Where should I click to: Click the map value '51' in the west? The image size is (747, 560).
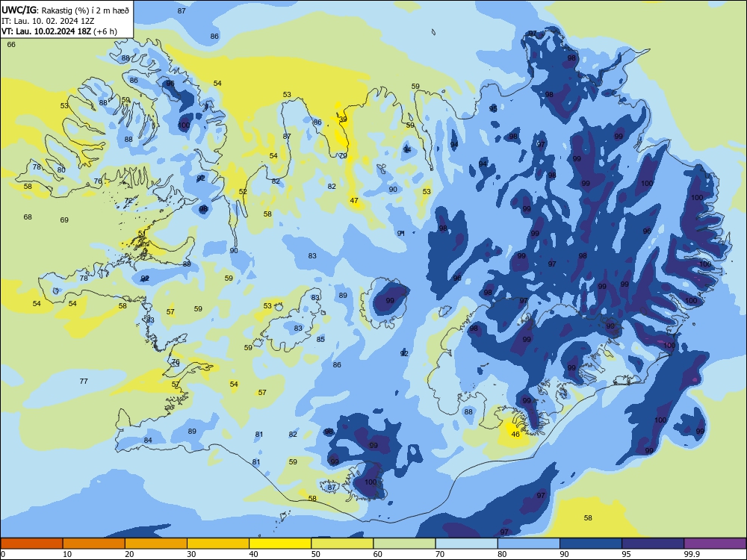pos(142,233)
